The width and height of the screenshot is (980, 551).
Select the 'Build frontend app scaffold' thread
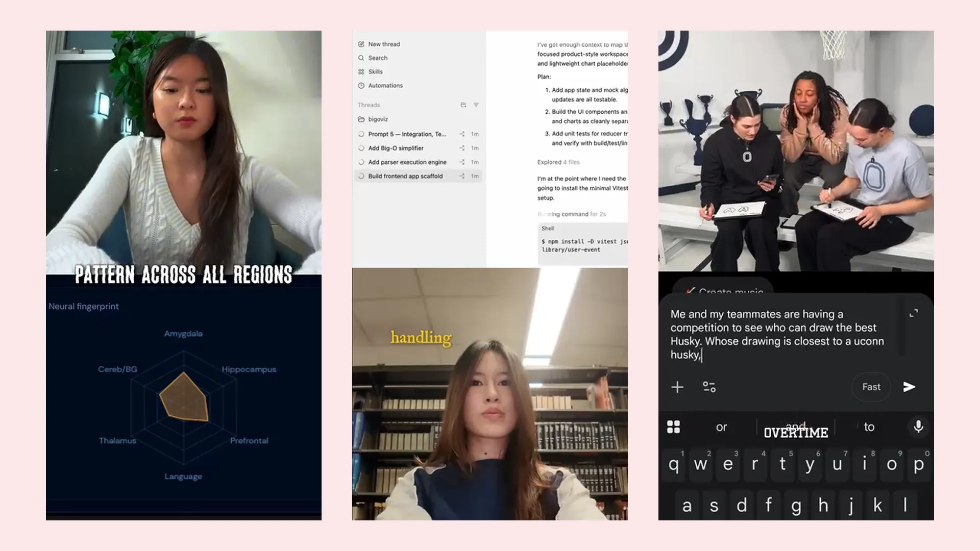coord(418,177)
